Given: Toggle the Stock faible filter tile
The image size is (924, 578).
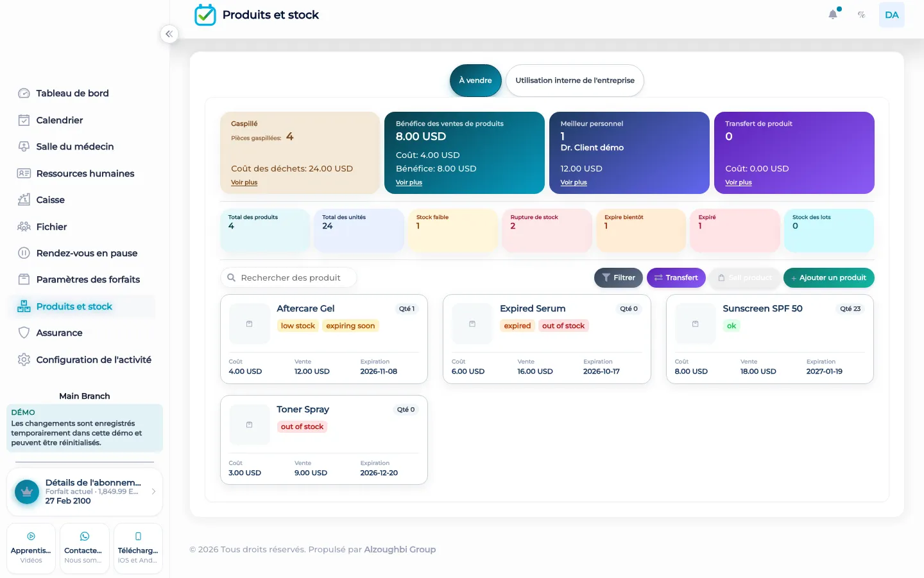Looking at the screenshot, I should click(453, 230).
